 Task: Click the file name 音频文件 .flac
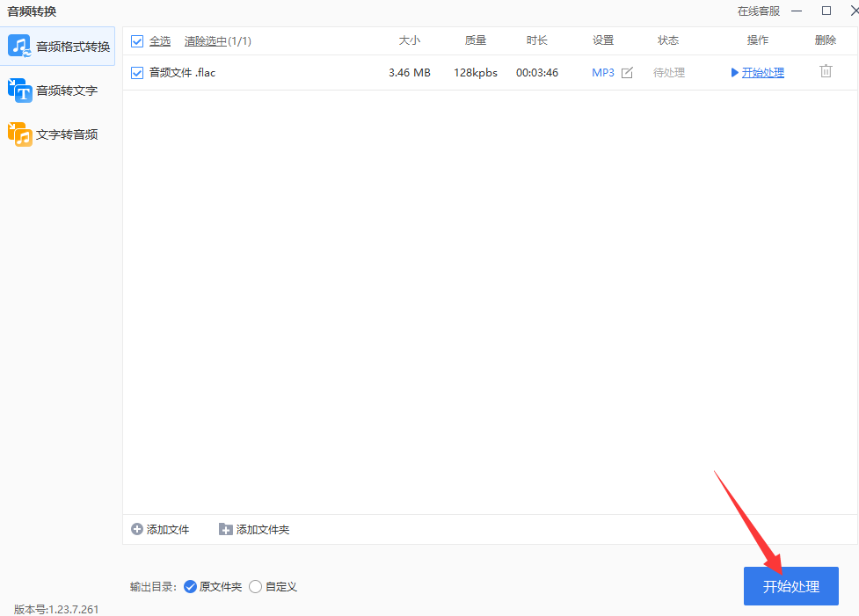pos(182,72)
